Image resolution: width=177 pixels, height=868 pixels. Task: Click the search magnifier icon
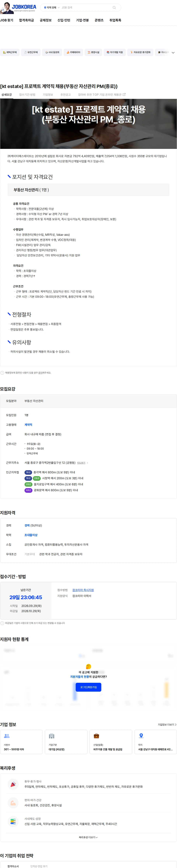[x=114, y=7]
